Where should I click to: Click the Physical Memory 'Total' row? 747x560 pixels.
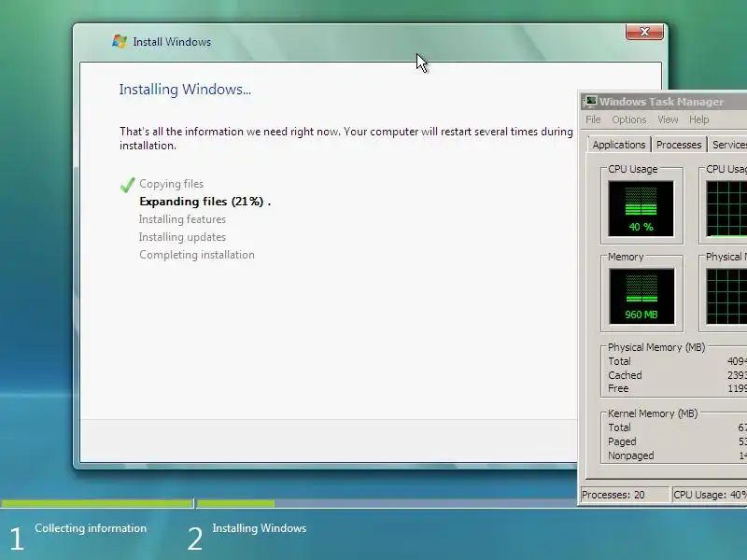click(677, 361)
